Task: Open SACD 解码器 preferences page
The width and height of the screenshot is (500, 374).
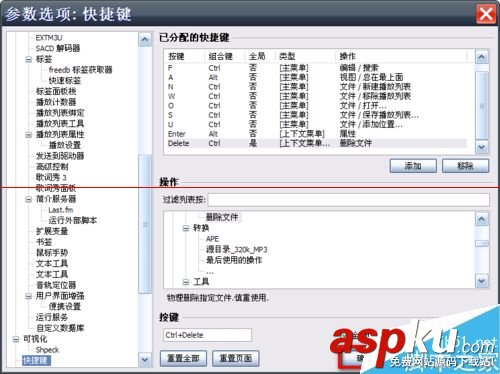Action: click(x=58, y=48)
